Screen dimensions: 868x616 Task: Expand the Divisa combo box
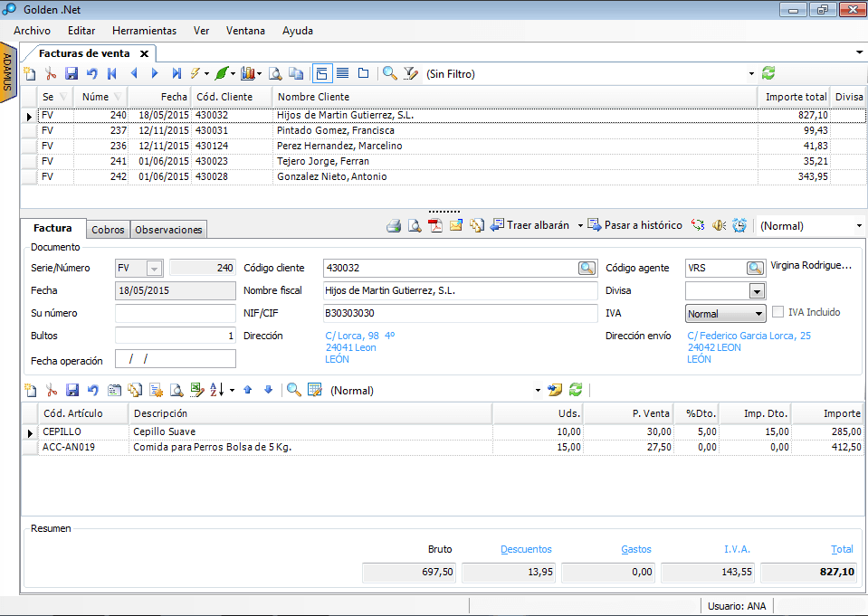pyautogui.click(x=757, y=291)
